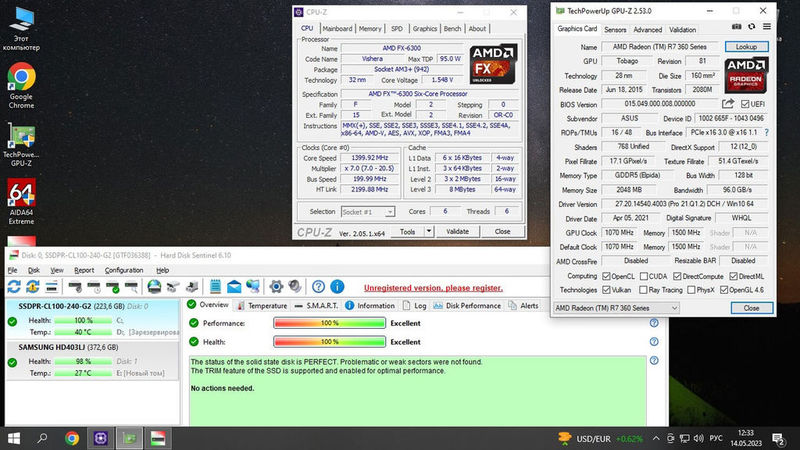800x450 pixels.
Task: Click the Health 100% bar in Overview
Action: click(x=330, y=342)
